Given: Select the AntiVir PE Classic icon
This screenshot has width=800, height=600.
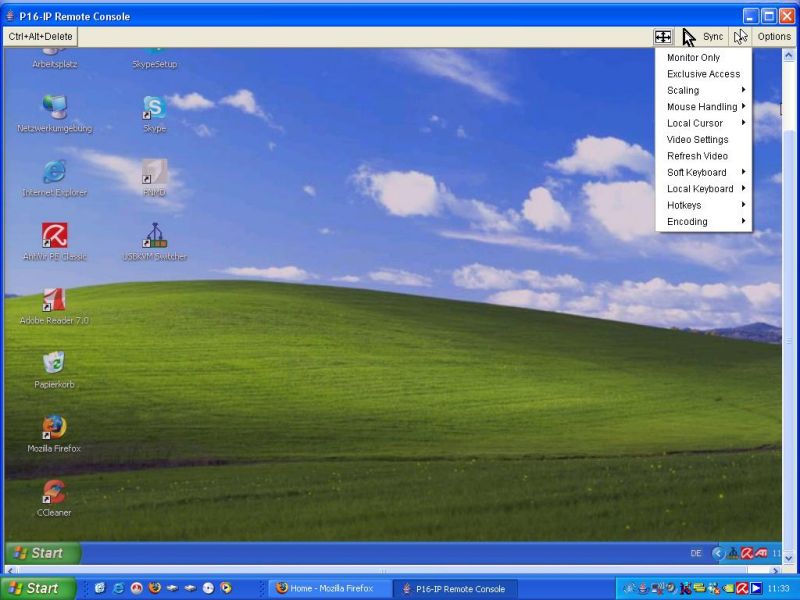Looking at the screenshot, I should pos(55,241).
